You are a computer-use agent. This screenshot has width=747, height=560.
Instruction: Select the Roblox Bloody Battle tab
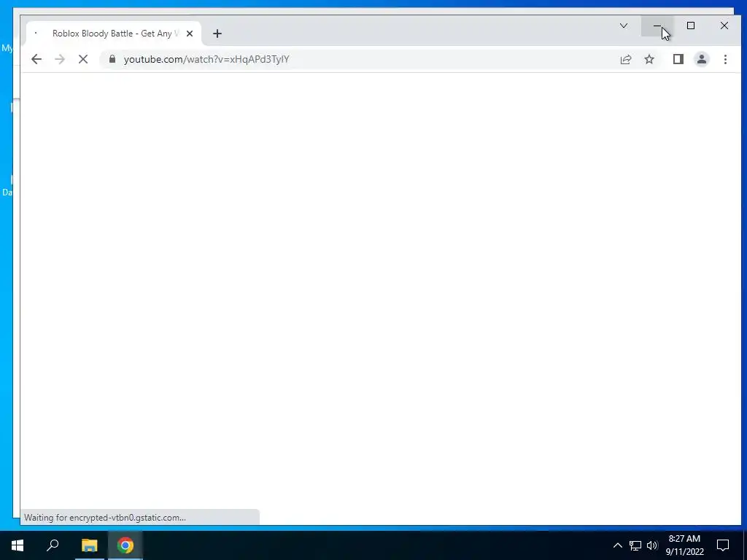click(113, 34)
